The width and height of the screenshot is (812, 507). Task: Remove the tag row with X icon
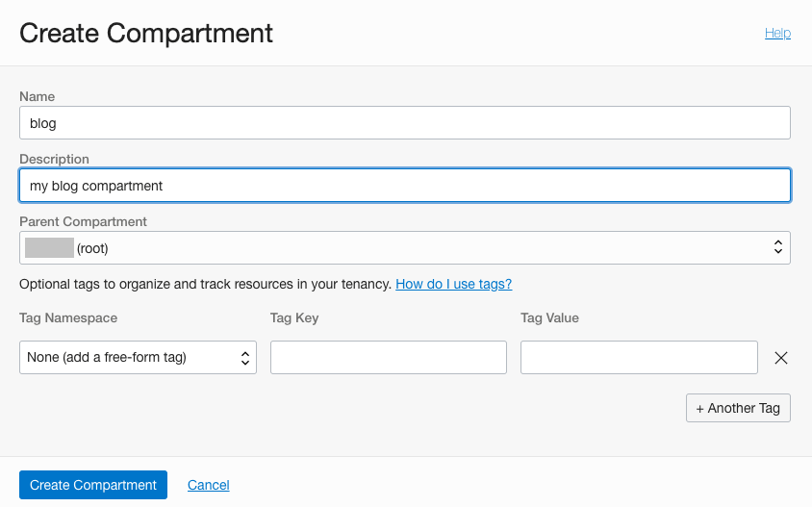coord(781,358)
